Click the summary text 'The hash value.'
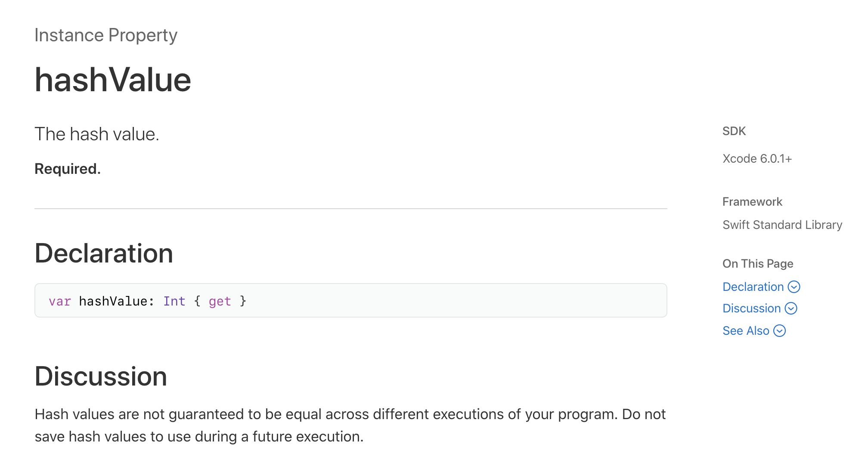 [97, 134]
